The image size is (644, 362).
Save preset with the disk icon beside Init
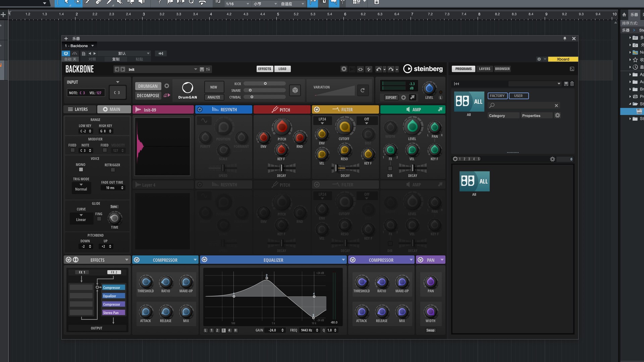coord(202,69)
